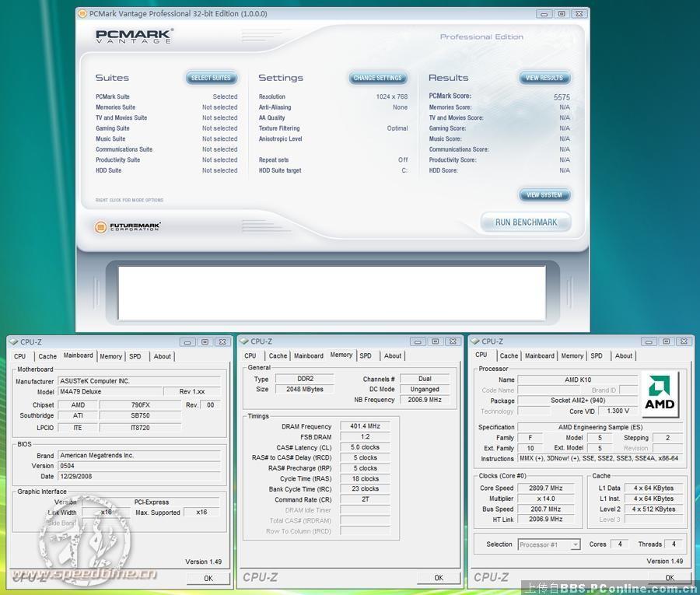Start the test with Run Benchmark
The height and width of the screenshot is (595, 700).
tap(526, 222)
